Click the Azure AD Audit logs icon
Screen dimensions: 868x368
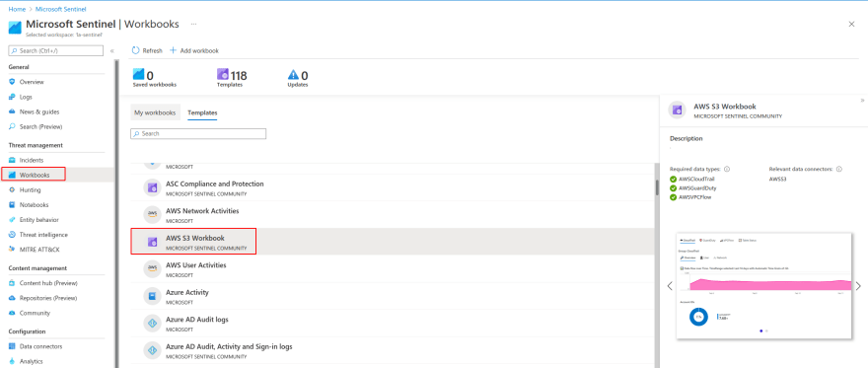pyautogui.click(x=152, y=324)
